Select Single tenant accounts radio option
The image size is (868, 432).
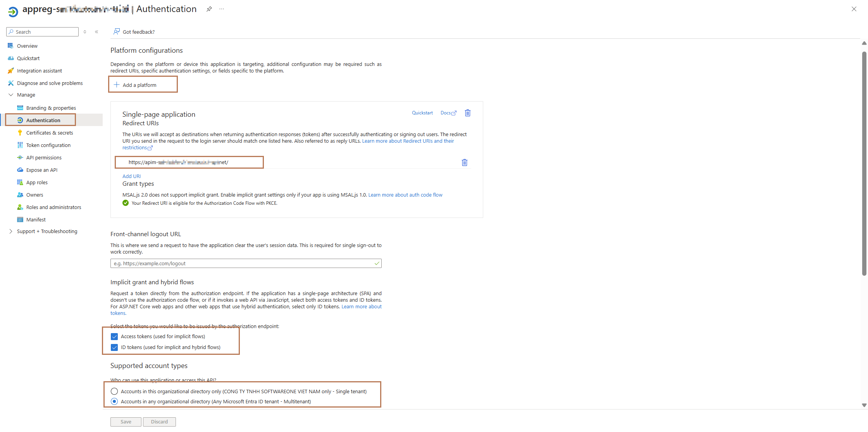pyautogui.click(x=114, y=391)
